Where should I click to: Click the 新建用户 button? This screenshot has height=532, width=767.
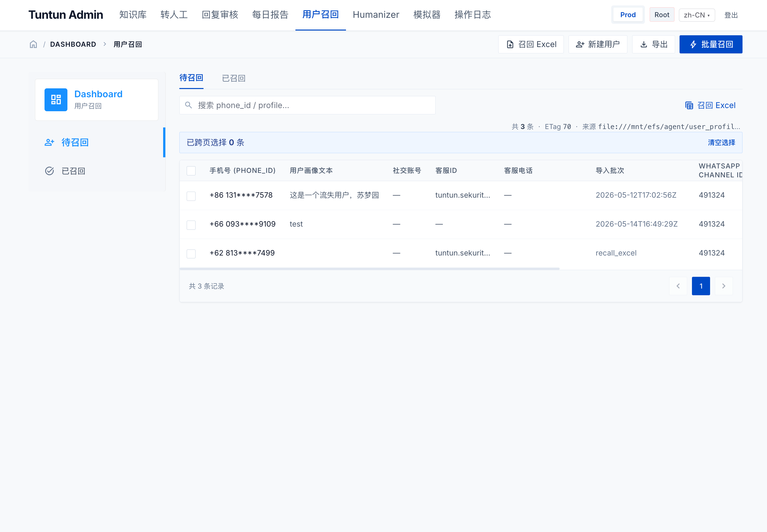pyautogui.click(x=598, y=44)
